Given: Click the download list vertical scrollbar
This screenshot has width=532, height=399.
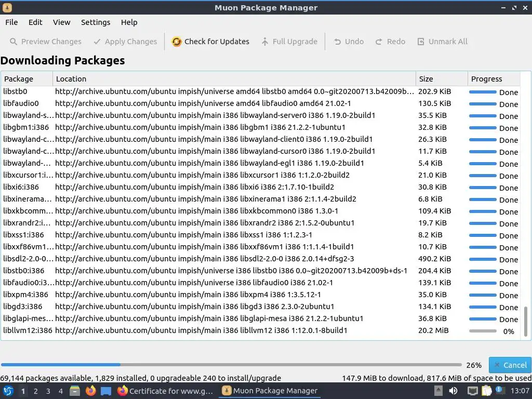Looking at the screenshot, I should click(x=526, y=321).
